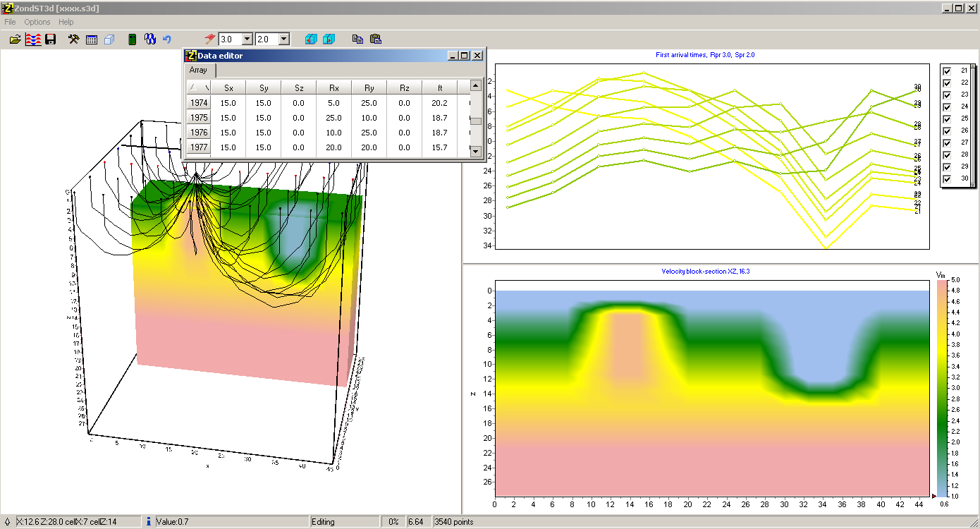Click the paste clipboard toolbar icon
This screenshot has width=980, height=529.
pos(375,39)
